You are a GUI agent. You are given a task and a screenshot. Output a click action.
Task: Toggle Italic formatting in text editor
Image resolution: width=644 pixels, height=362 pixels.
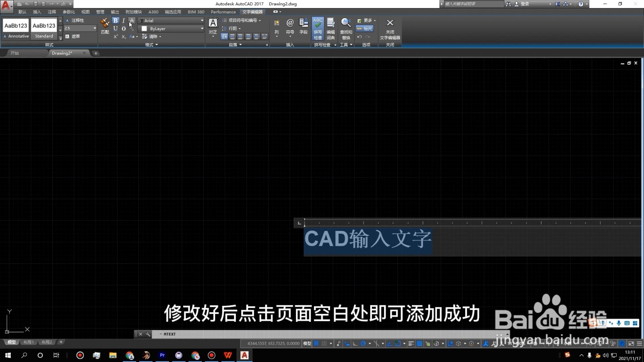coord(124,21)
